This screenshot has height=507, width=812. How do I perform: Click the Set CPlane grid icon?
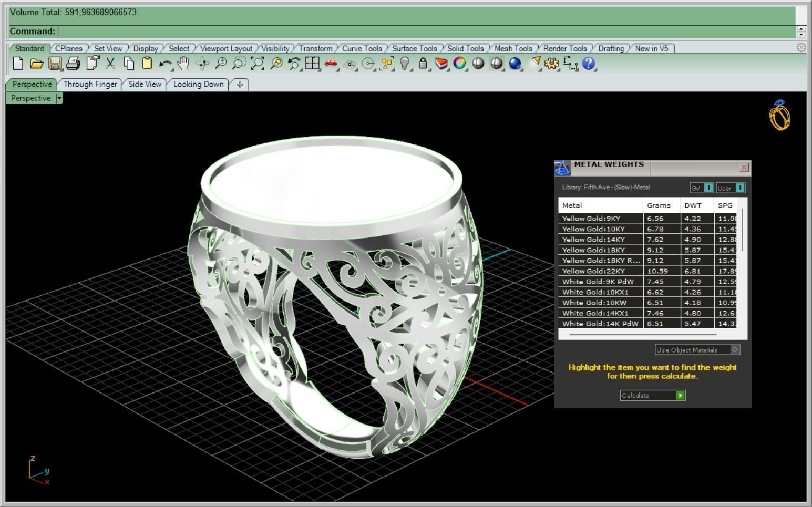[x=350, y=64]
